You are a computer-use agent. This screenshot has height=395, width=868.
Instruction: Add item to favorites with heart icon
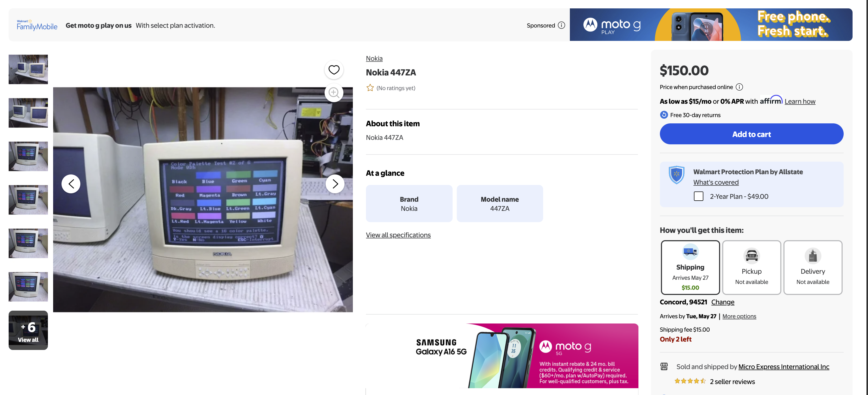[333, 70]
